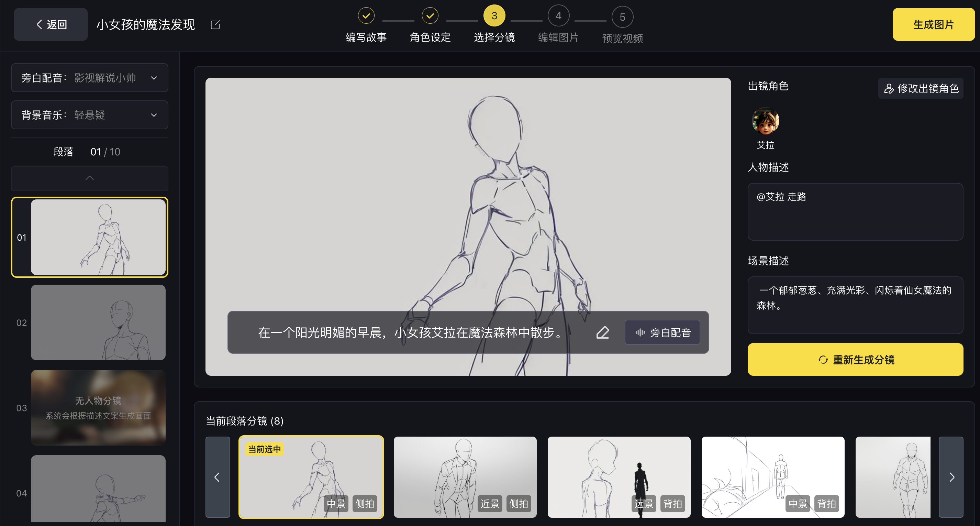
Task: Click the 生成图片 button
Action: pos(933,24)
